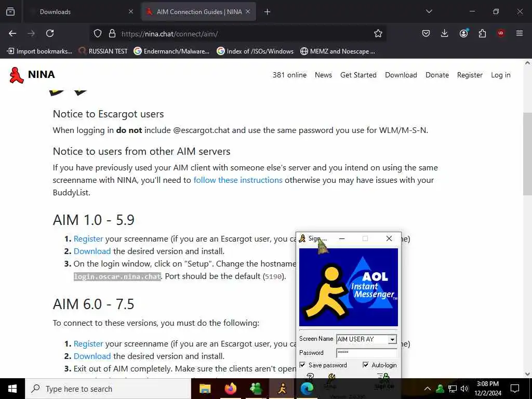532x399 pixels.
Task: Open File Explorer from the taskbar
Action: [x=205, y=389]
